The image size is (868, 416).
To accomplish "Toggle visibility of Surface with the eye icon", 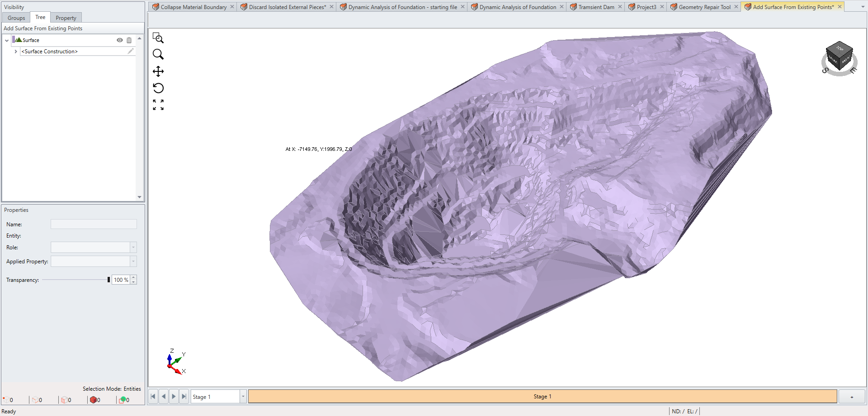I will click(119, 40).
